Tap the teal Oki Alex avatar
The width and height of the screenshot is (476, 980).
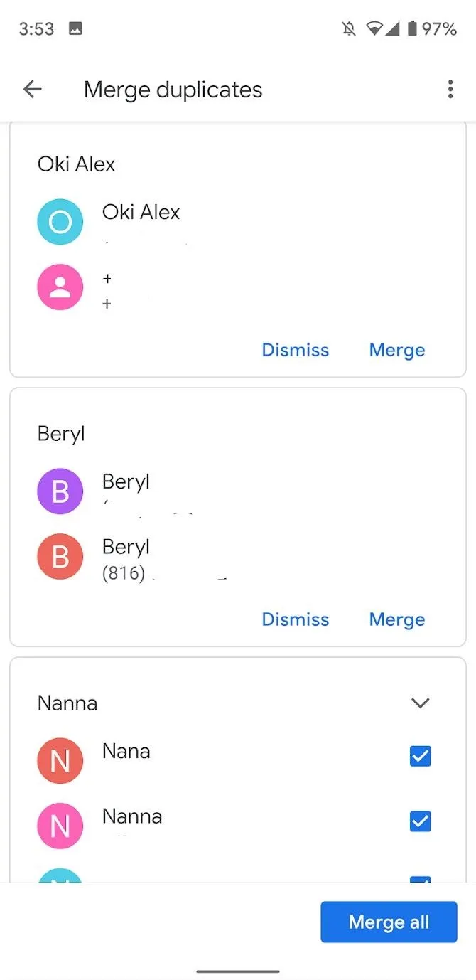(x=60, y=222)
